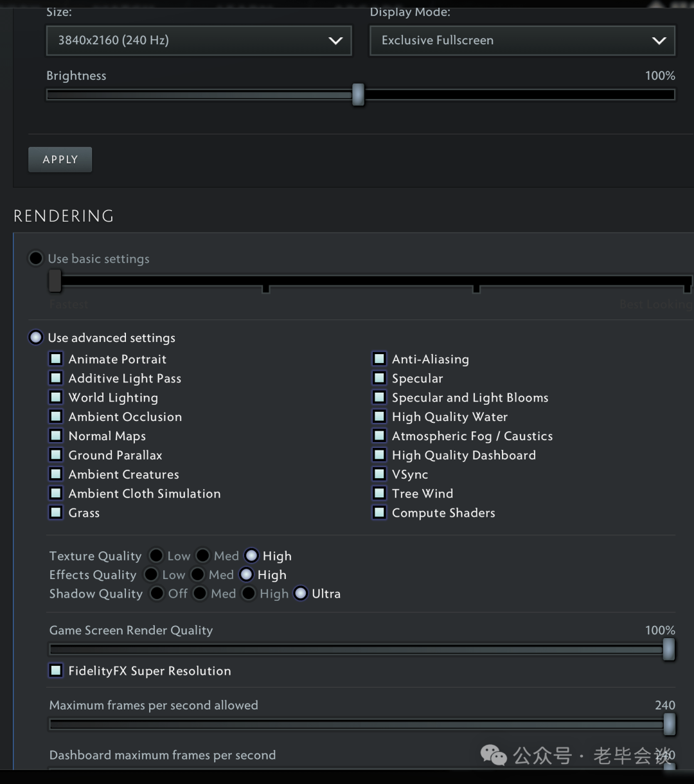Toggle the Specular checkbox
The width and height of the screenshot is (694, 784).
click(x=380, y=378)
